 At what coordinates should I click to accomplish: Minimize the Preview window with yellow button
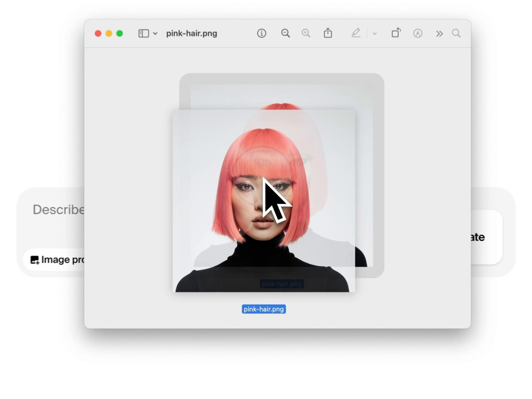coord(109,33)
